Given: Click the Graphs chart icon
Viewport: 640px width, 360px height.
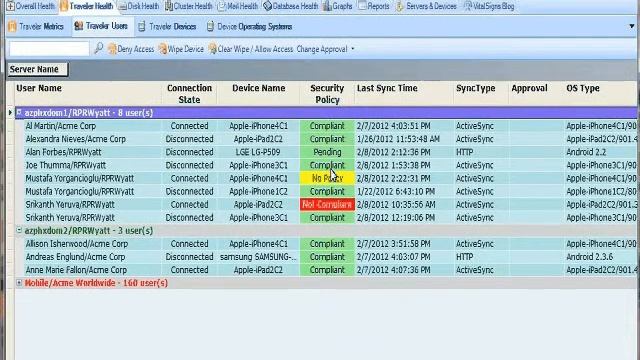Looking at the screenshot, I should pos(327,6).
